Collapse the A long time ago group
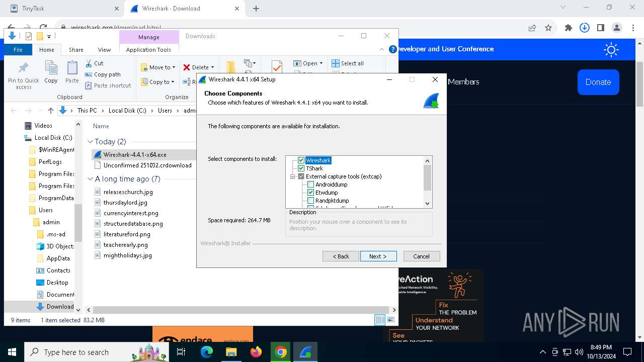The height and width of the screenshot is (362, 644). click(x=91, y=179)
